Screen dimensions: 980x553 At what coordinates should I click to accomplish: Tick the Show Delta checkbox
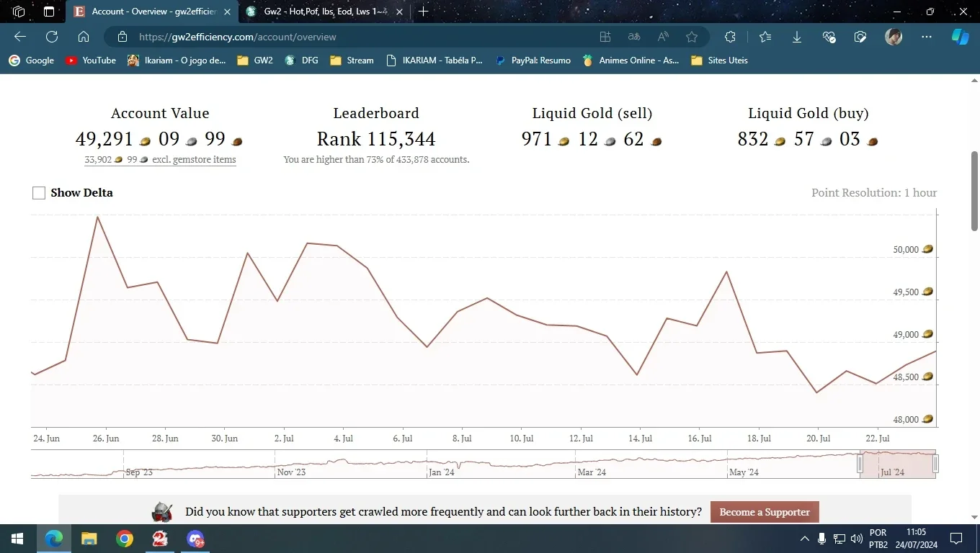click(x=39, y=193)
